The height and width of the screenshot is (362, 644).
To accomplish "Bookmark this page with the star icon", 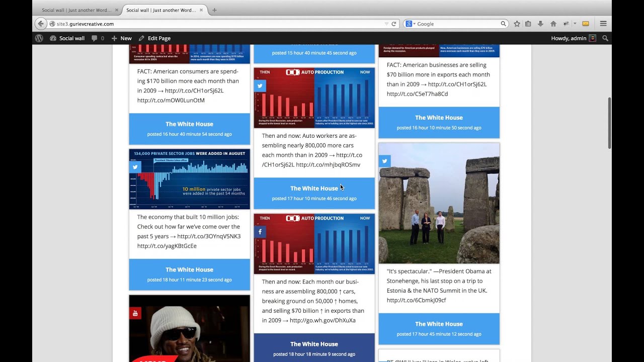I will pyautogui.click(x=517, y=24).
